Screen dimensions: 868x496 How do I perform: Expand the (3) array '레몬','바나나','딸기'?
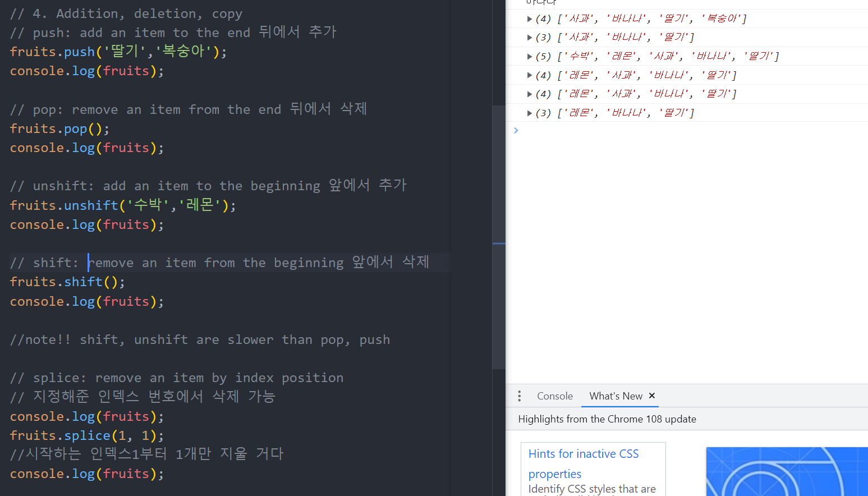pos(529,113)
